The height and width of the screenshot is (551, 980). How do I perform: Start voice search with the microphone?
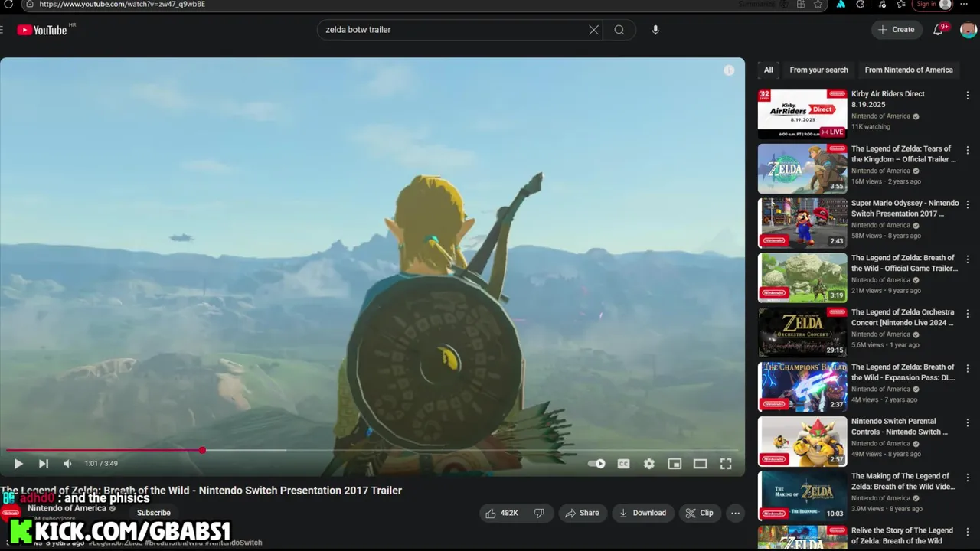(655, 30)
